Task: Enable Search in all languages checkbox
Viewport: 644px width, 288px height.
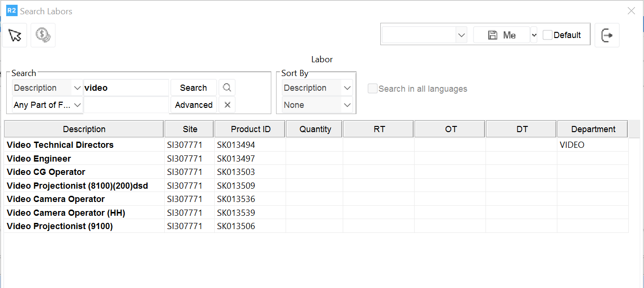Action: (373, 89)
